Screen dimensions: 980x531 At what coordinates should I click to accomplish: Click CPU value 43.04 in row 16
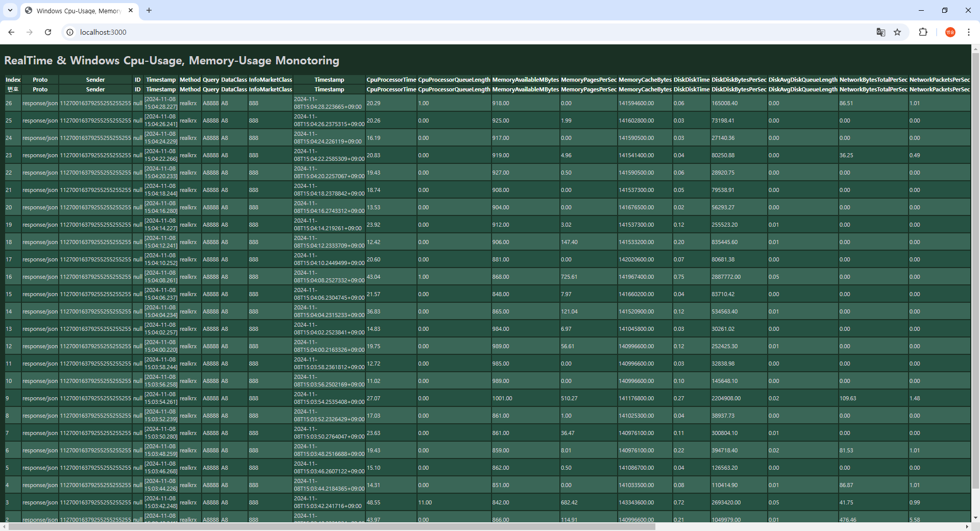[374, 277]
